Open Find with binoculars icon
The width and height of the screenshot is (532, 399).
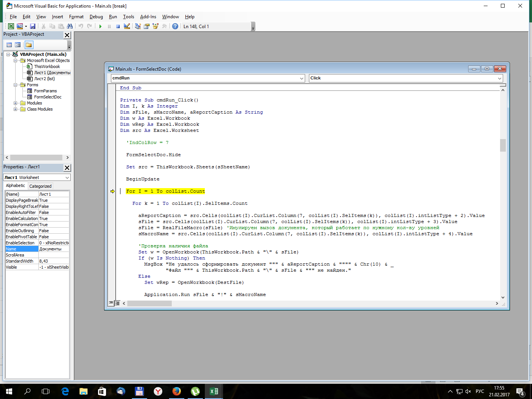click(70, 26)
